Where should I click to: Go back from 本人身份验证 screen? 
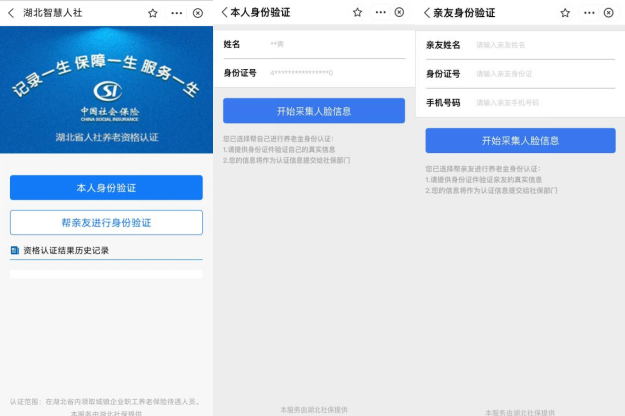click(x=224, y=13)
